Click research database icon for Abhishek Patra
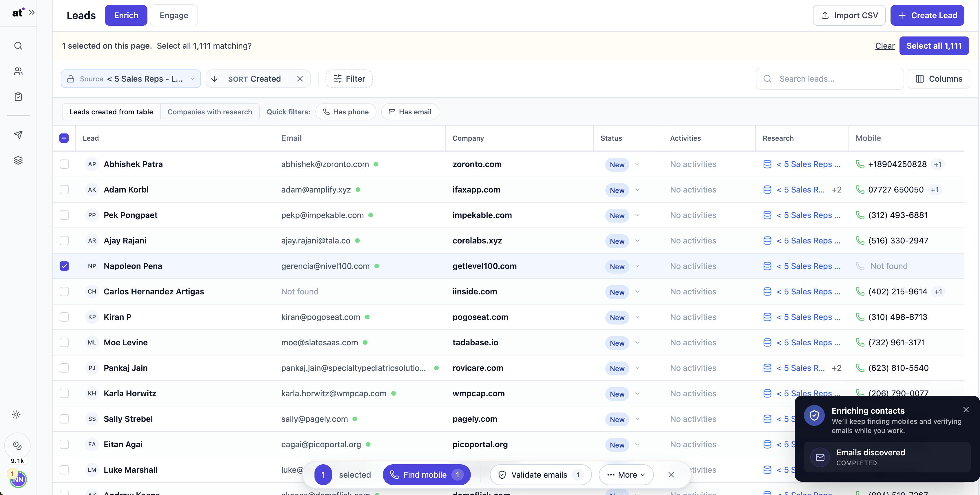 tap(767, 164)
